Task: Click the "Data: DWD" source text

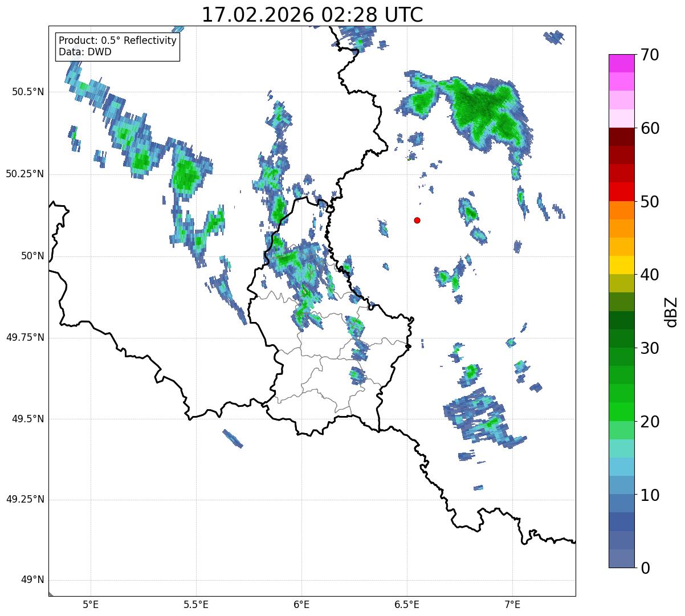Action: (85, 52)
